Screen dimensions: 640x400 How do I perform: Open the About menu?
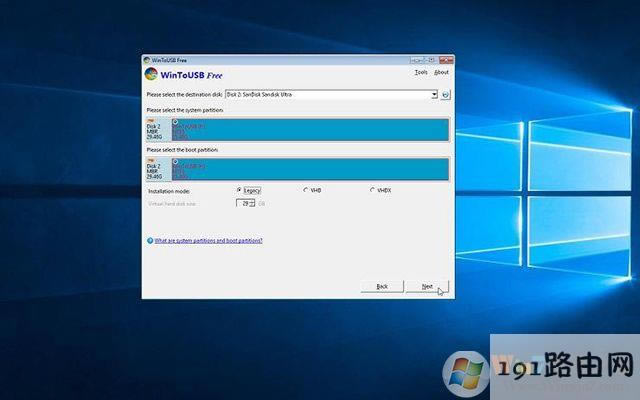441,72
